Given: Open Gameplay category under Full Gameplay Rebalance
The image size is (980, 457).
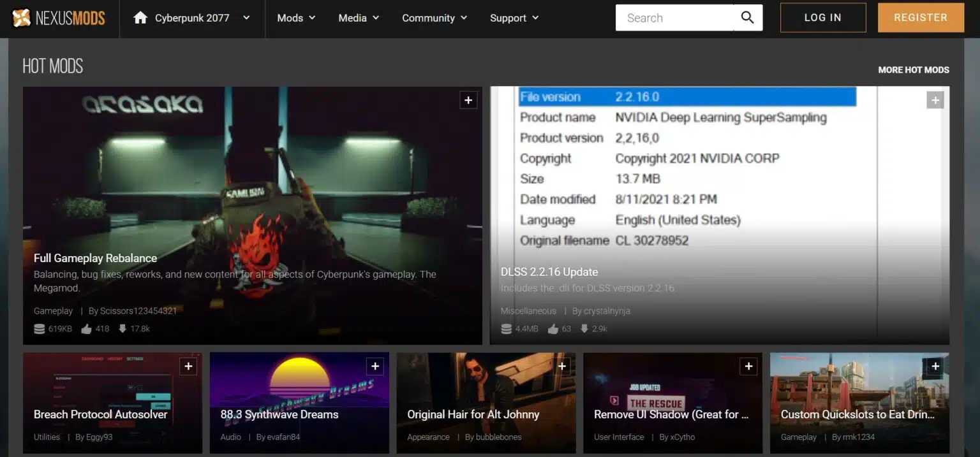Looking at the screenshot, I should click(53, 311).
